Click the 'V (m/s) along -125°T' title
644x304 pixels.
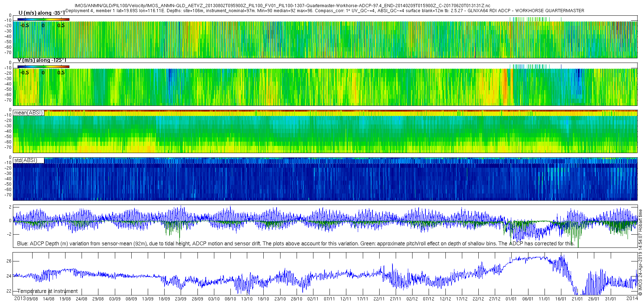42,60
